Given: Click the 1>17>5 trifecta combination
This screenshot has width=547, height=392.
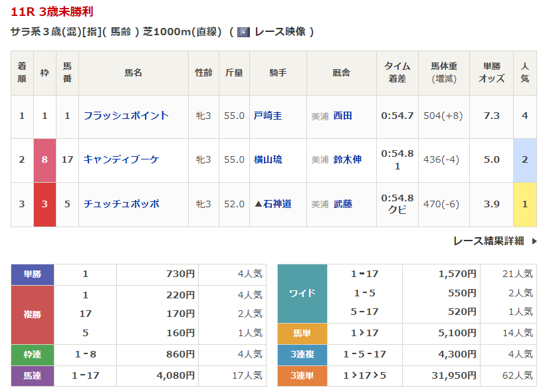Looking at the screenshot, I should (x=364, y=375).
